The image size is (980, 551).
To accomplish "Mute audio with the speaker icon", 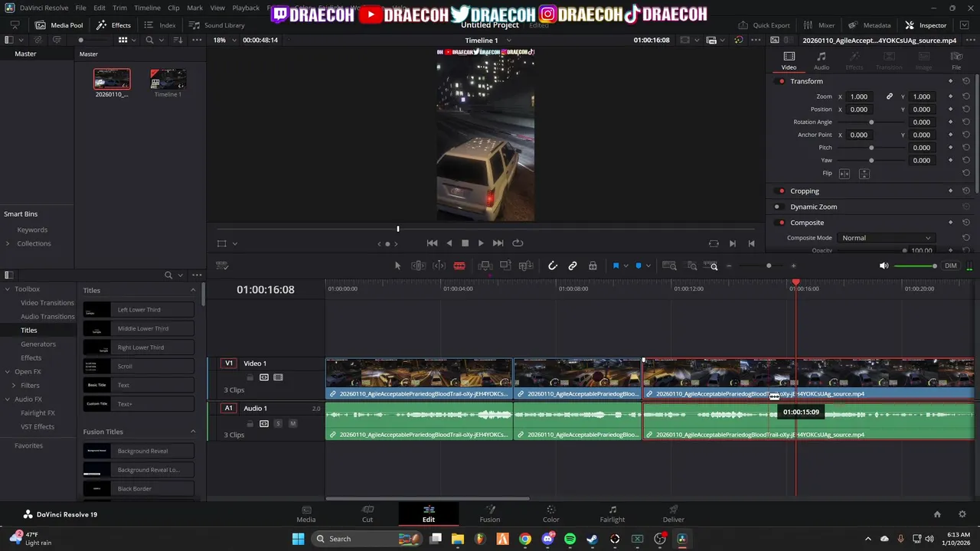I will (884, 266).
